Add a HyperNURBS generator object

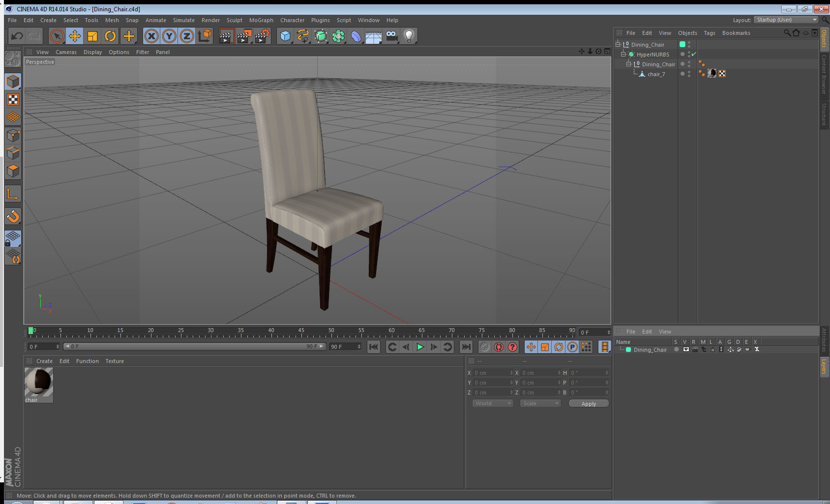point(321,36)
